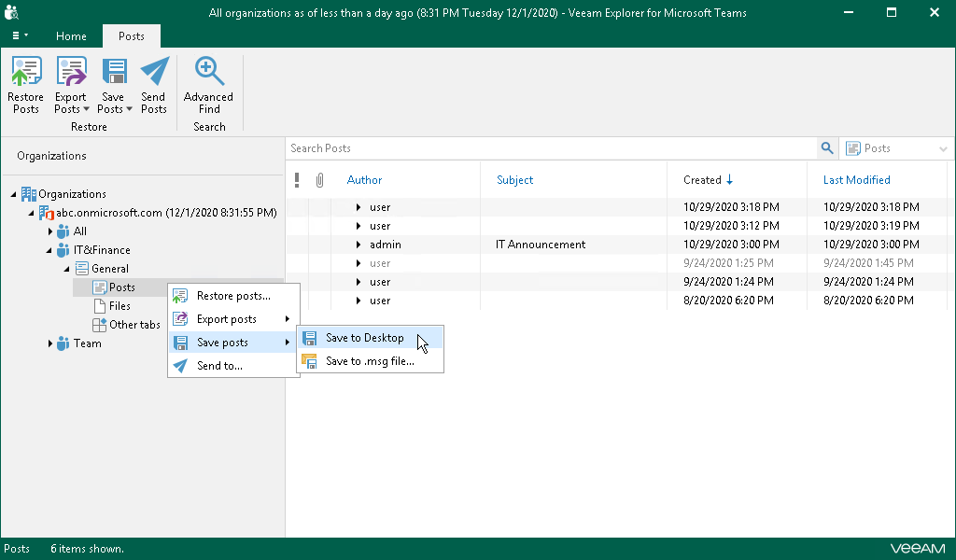Viewport: 956px width, 560px height.
Task: Switch to the Home ribbon tab
Action: (x=71, y=36)
